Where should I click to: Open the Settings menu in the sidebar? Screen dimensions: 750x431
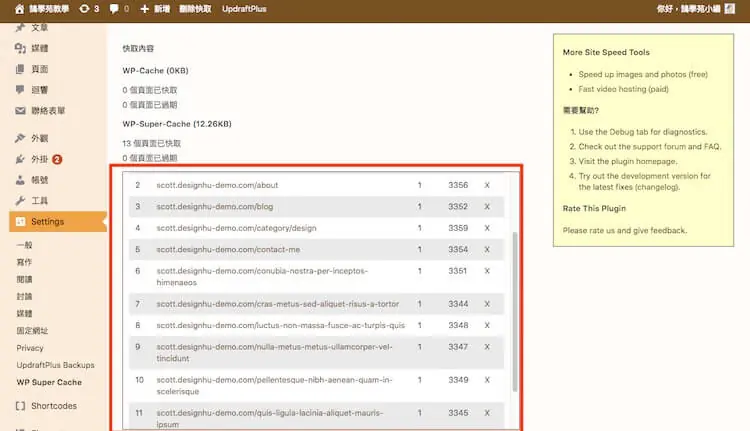[58, 221]
